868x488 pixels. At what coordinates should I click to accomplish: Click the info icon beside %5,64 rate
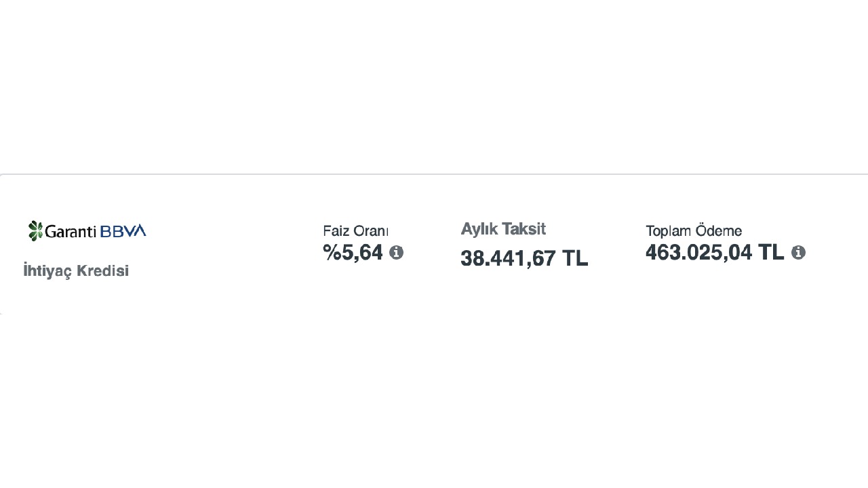click(397, 253)
